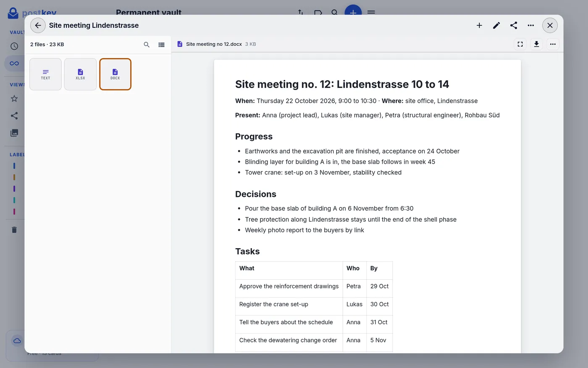
Task: Select the teal label in the sidebar
Action: tap(14, 200)
